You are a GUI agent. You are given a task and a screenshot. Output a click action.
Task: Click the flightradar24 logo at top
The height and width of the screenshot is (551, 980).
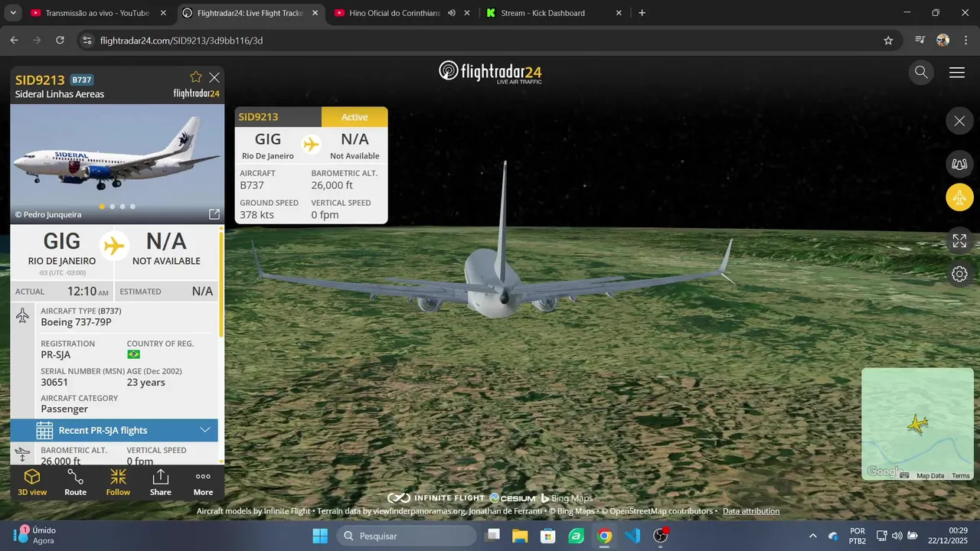pyautogui.click(x=490, y=71)
